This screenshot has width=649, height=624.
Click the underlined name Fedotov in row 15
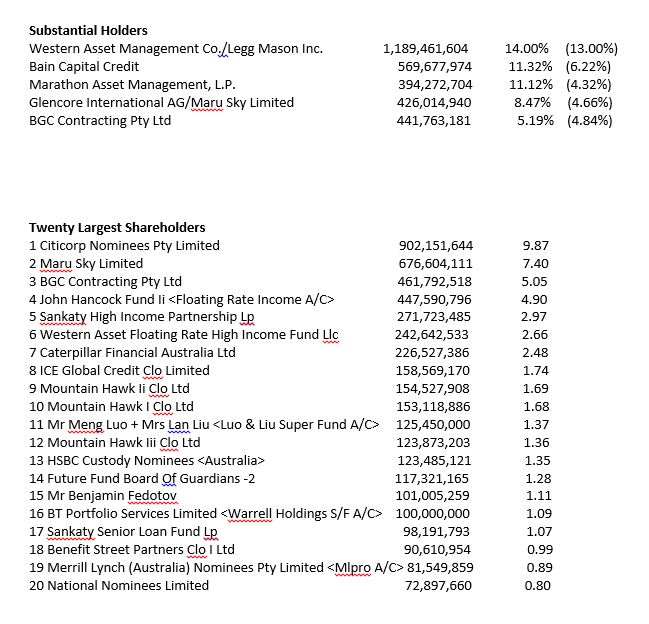[x=152, y=496]
